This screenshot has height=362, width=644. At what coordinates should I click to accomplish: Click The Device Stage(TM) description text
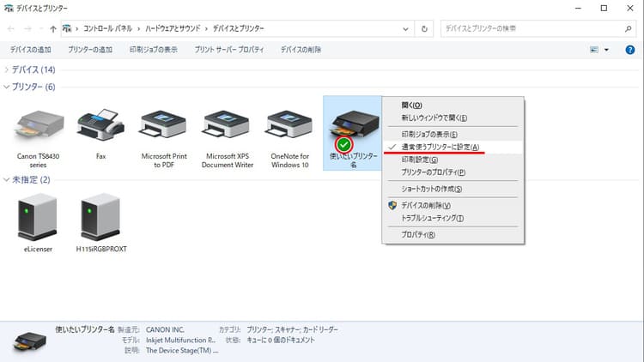182,351
